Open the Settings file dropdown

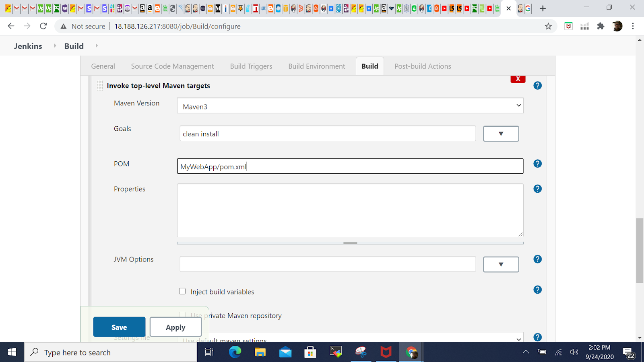tap(350, 337)
